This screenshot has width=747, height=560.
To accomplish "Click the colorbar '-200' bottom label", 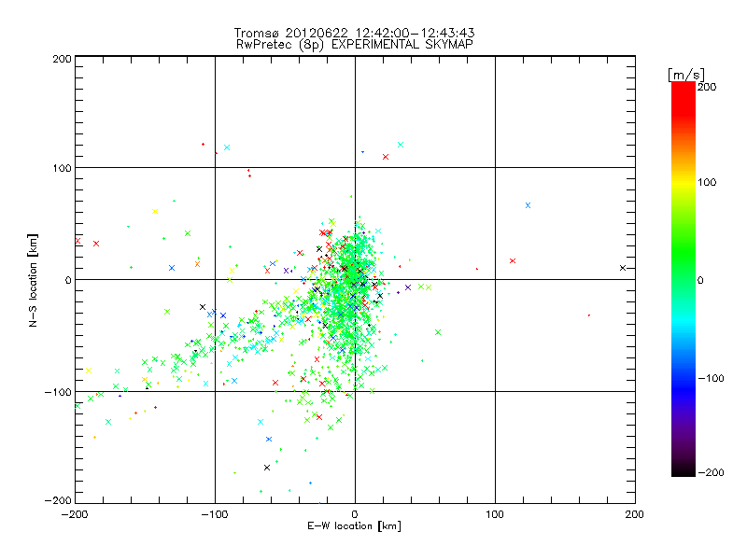I will pyautogui.click(x=711, y=472).
